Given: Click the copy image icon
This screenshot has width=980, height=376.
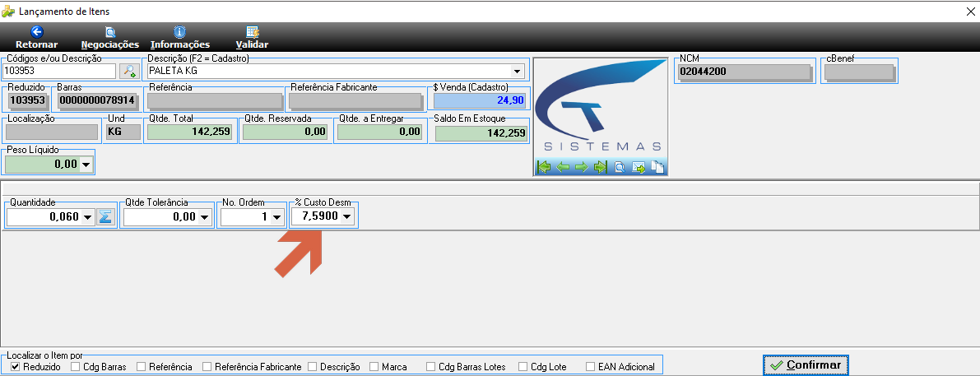Looking at the screenshot, I should point(657,167).
